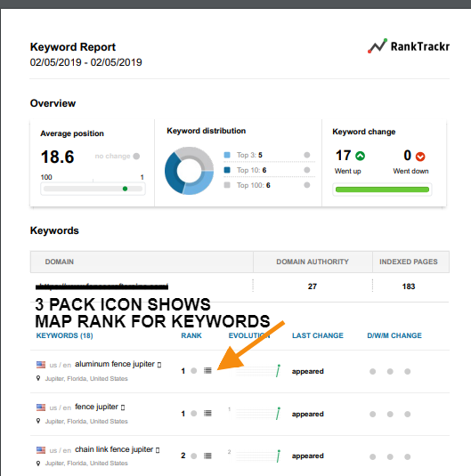Viewport: 471px width, 476px height.
Task: Click the grey rank dot for fence jupiter
Action: point(193,414)
